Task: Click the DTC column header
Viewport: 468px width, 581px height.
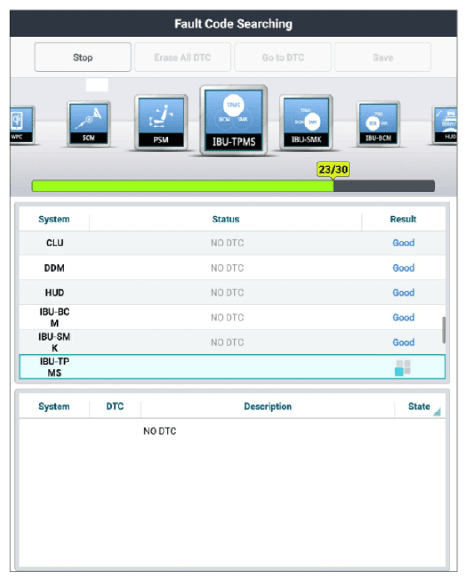Action: coord(115,406)
